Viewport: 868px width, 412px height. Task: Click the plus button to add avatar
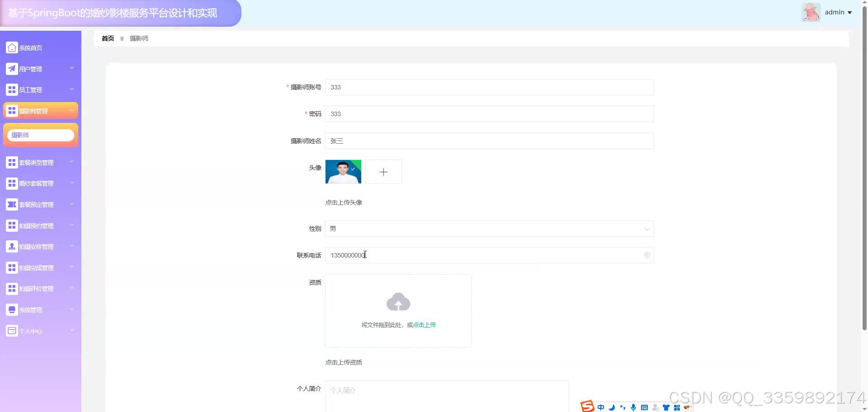pyautogui.click(x=383, y=172)
